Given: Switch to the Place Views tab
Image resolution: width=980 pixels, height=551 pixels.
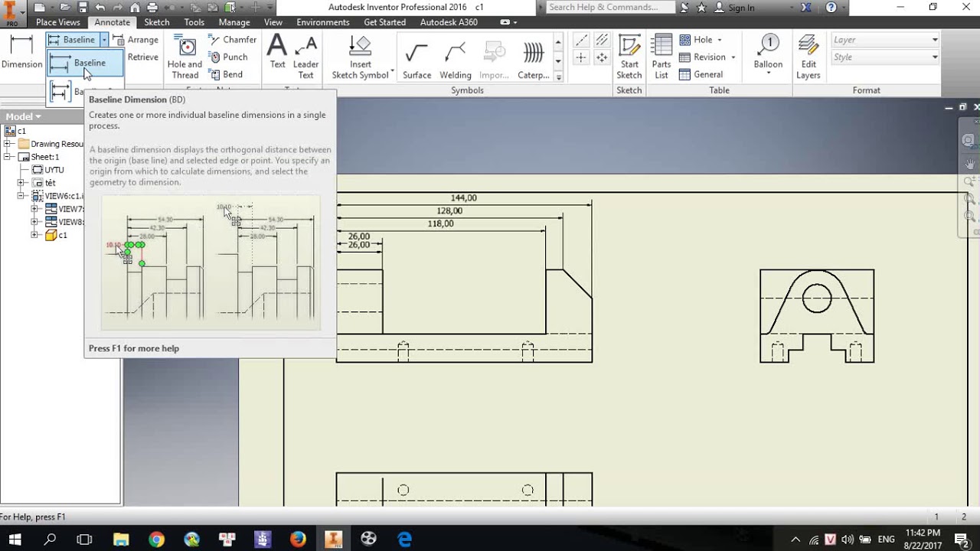Looking at the screenshot, I should (58, 22).
